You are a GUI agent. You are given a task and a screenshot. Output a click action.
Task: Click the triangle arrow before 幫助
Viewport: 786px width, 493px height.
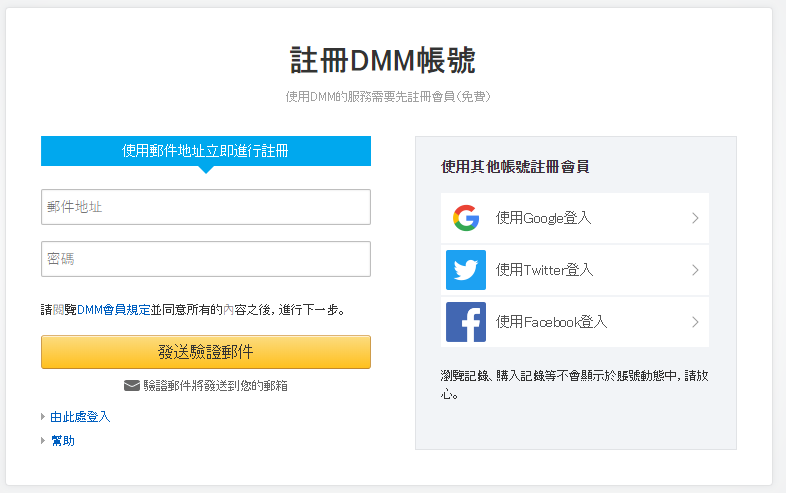pyautogui.click(x=43, y=440)
